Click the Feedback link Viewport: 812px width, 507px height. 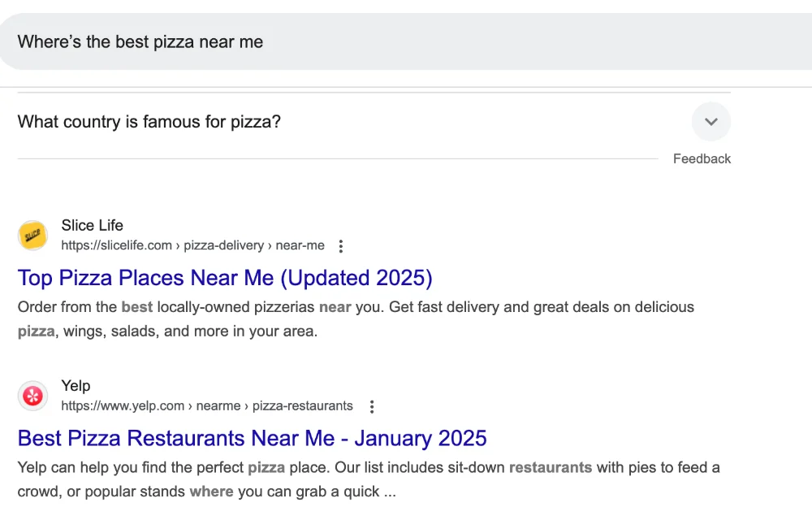coord(702,158)
